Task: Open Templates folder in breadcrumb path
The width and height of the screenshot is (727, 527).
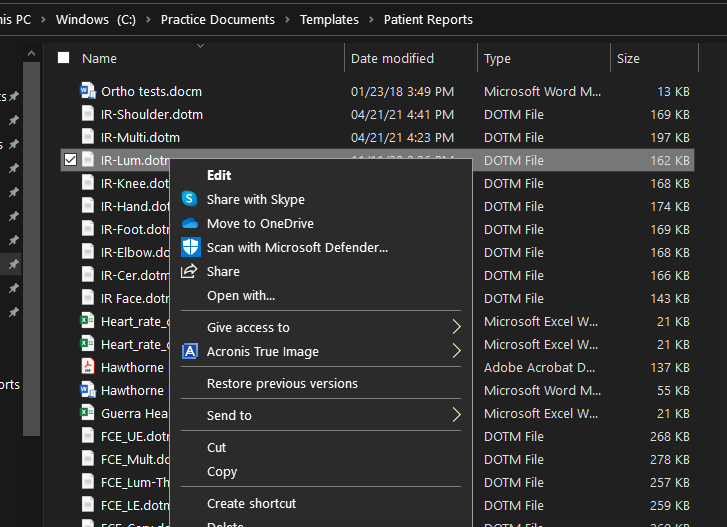Action: point(329,19)
